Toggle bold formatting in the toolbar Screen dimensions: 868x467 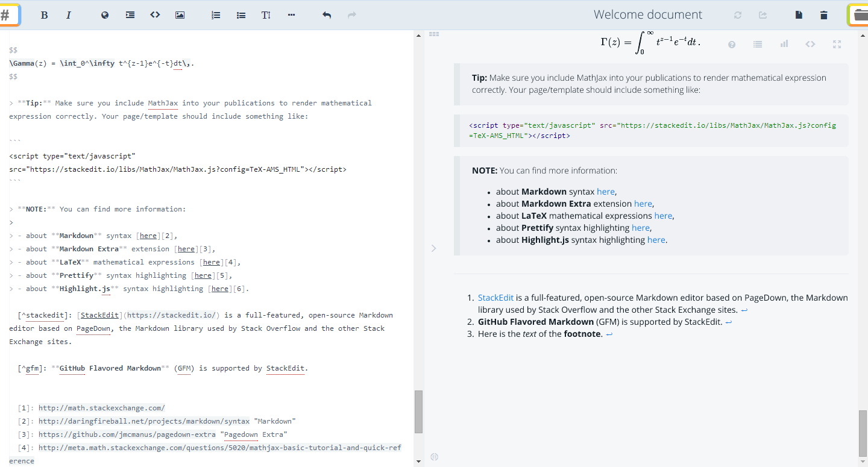[x=44, y=15]
